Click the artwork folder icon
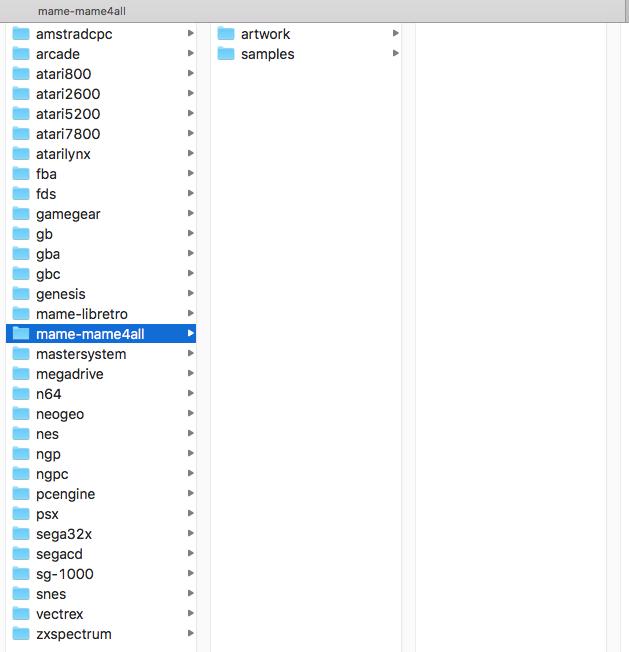Image resolution: width=629 pixels, height=652 pixels. (226, 34)
